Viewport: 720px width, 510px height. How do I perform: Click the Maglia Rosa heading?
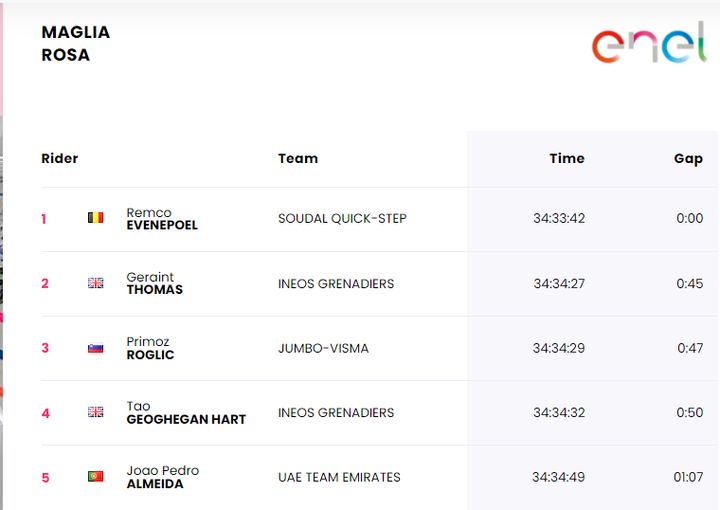[x=76, y=43]
